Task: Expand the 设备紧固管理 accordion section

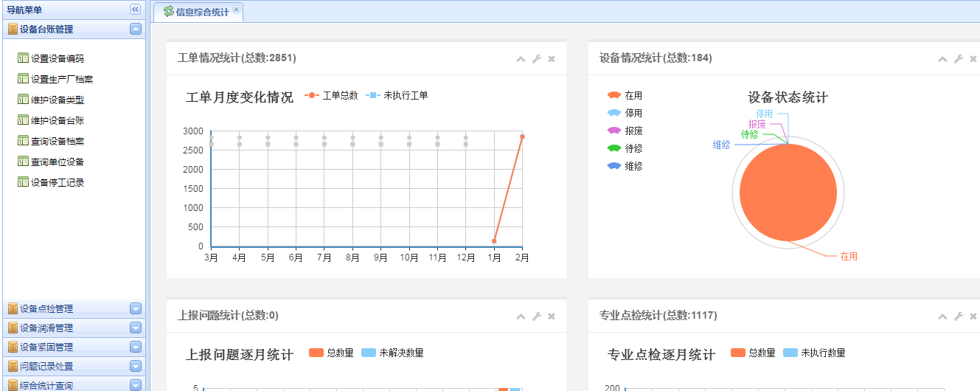Action: click(x=135, y=347)
